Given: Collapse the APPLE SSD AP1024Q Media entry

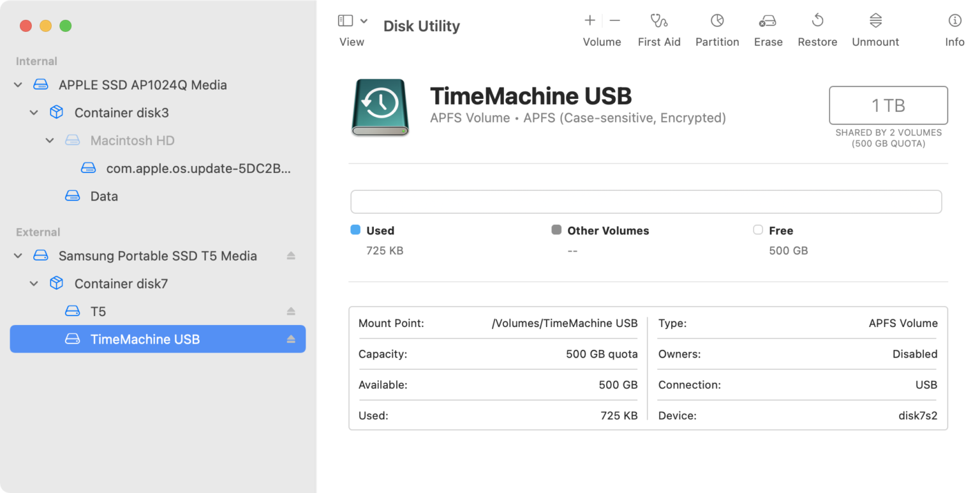Looking at the screenshot, I should 18,84.
